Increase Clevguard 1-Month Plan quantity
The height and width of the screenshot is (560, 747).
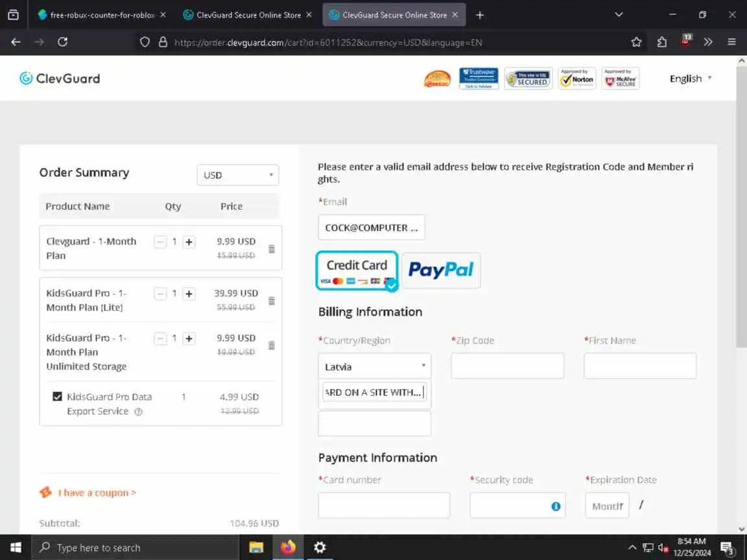click(189, 242)
